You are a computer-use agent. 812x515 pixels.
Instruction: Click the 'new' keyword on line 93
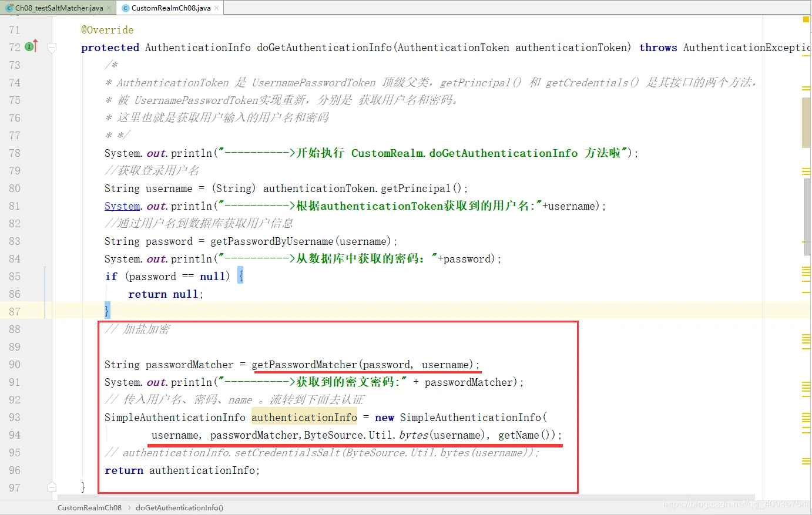point(384,418)
